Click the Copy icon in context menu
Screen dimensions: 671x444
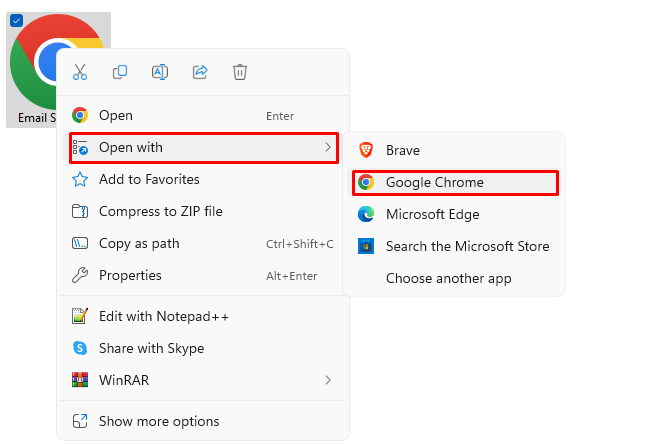(120, 72)
